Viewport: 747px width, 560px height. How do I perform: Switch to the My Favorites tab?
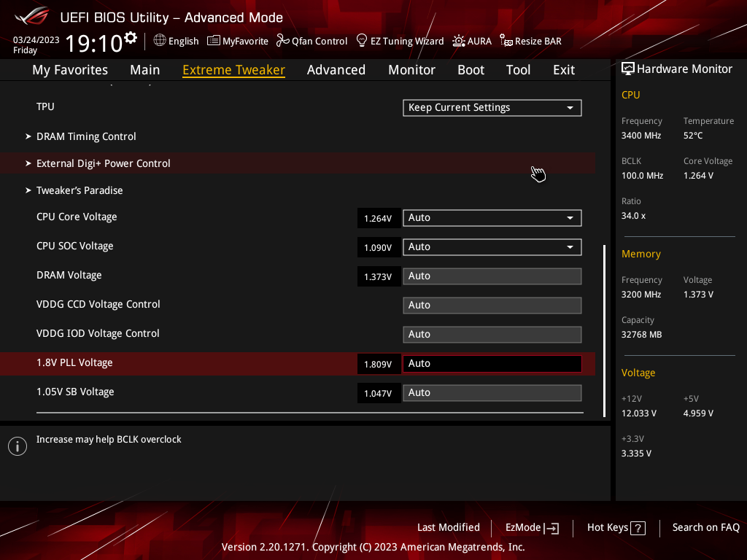(70, 70)
